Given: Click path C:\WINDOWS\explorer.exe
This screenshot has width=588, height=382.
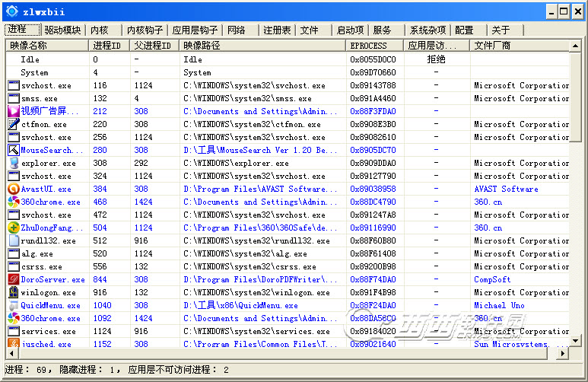Looking at the screenshot, I should click(236, 164).
